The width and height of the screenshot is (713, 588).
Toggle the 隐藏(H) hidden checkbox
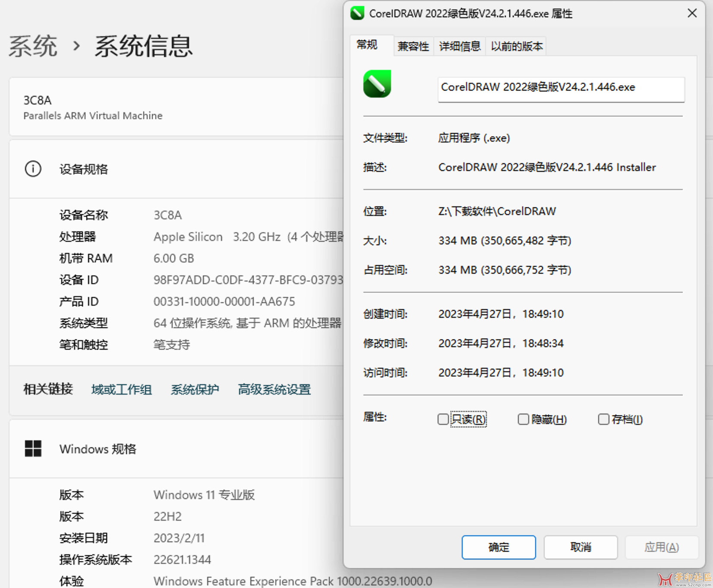pos(523,419)
